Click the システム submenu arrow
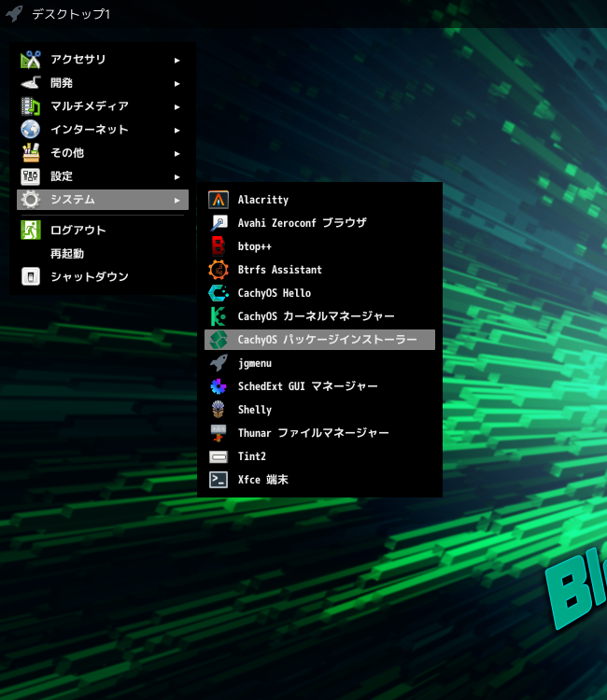Viewport: 607px width, 700px height. [177, 201]
